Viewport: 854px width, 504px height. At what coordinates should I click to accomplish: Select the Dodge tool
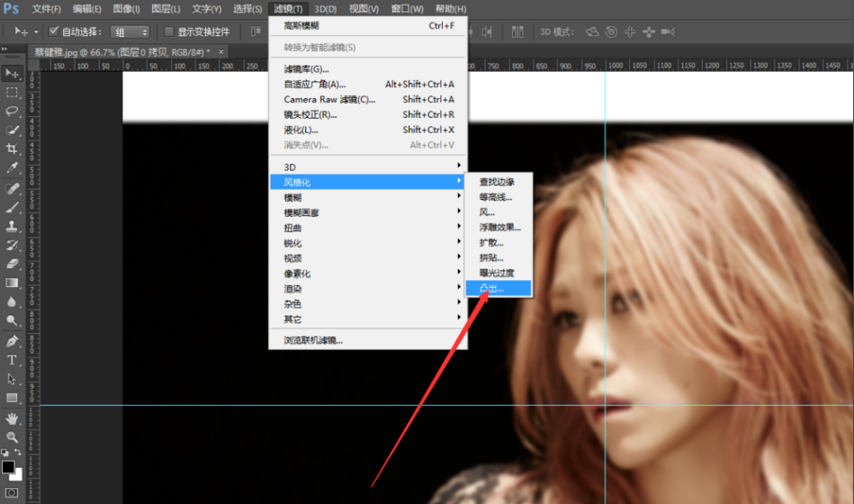[x=12, y=320]
